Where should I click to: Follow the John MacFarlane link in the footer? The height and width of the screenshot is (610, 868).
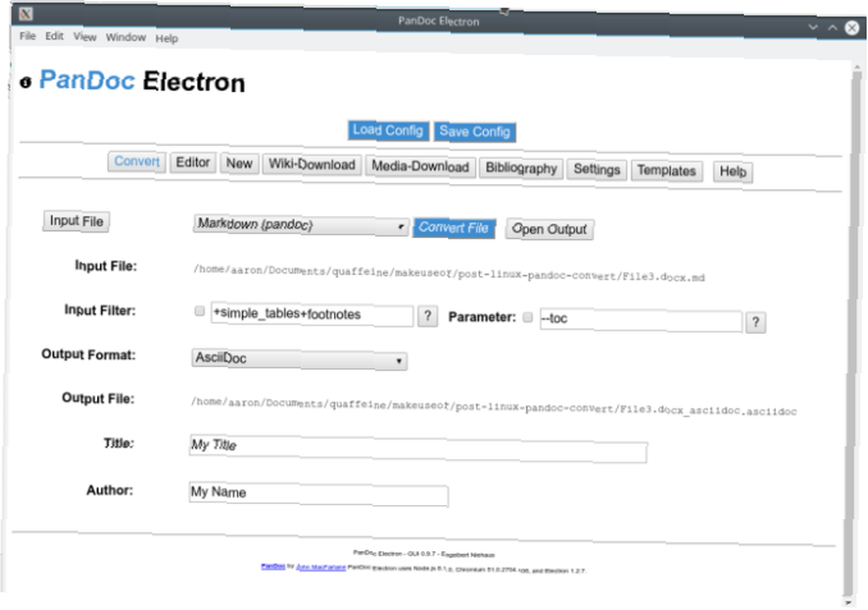[321, 567]
